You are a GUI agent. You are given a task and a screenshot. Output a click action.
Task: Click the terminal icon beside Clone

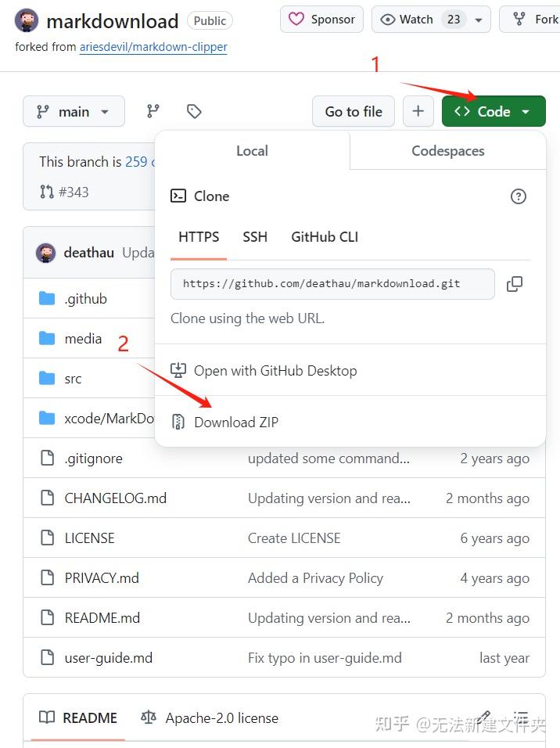point(178,196)
